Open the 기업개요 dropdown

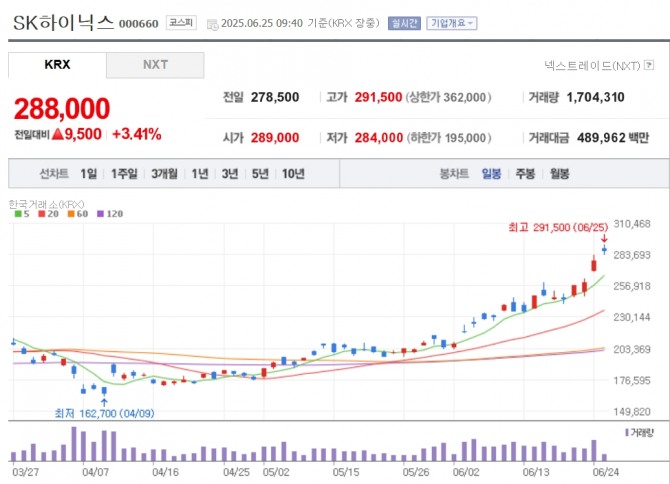453,22
